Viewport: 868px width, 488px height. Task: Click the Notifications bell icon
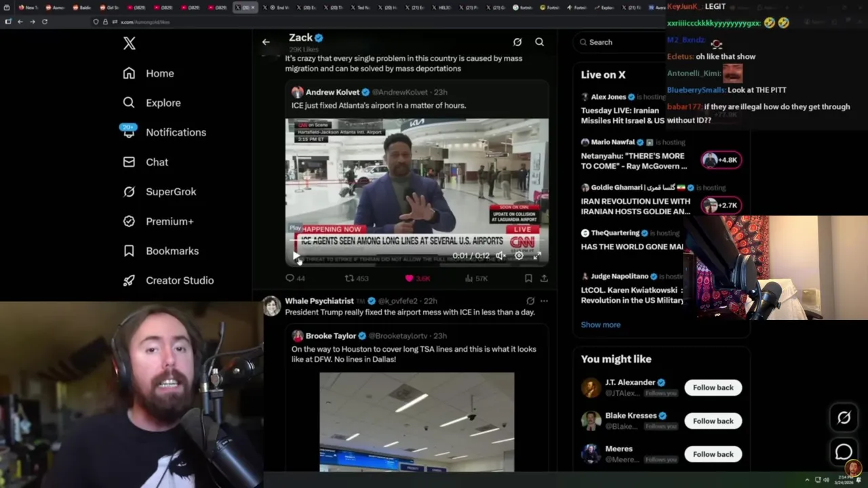129,132
